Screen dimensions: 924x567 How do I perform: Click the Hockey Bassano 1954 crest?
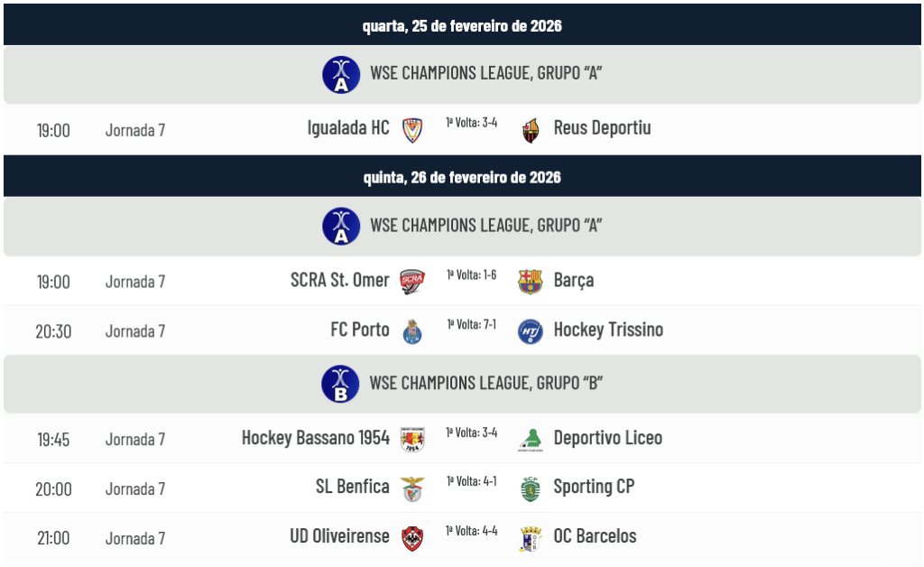(411, 440)
